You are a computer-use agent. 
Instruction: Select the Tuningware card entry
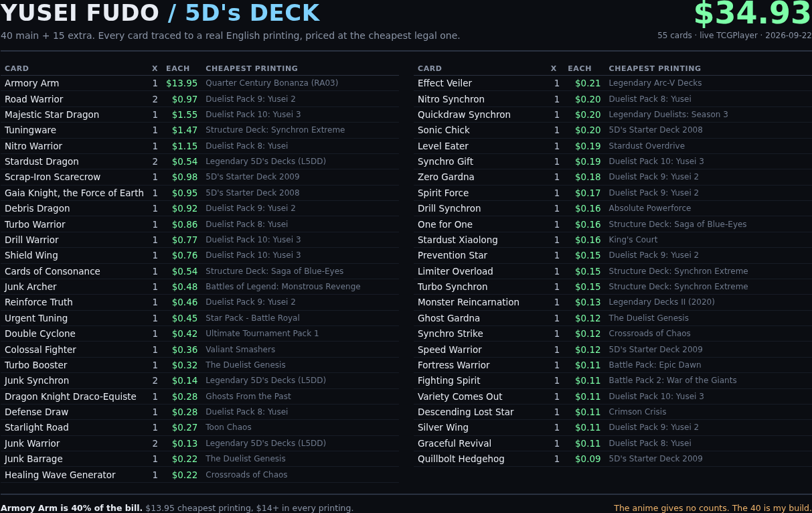30,130
